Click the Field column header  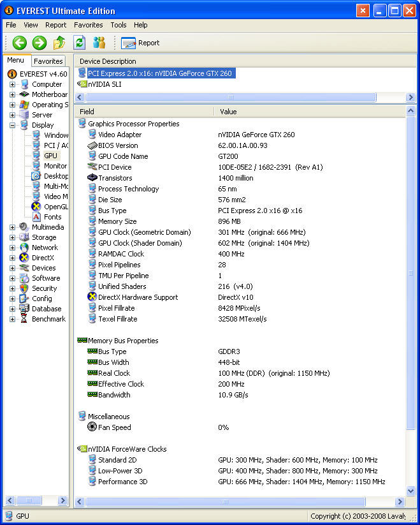tap(145, 112)
